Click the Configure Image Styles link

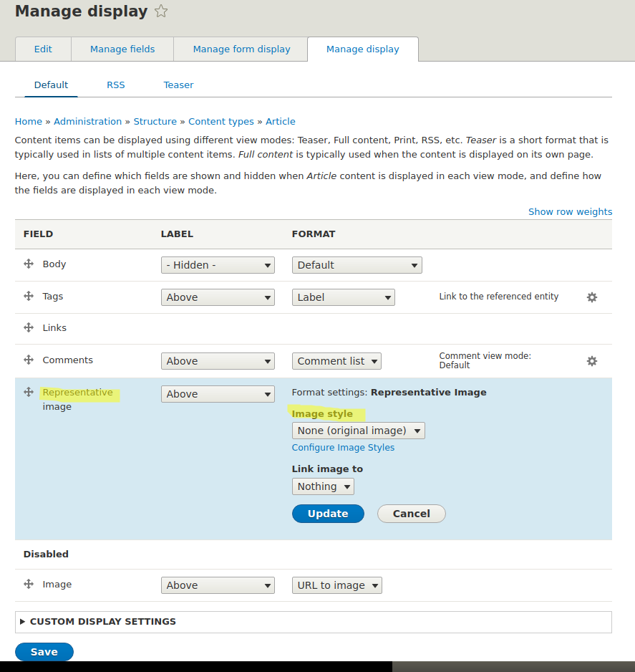[x=343, y=448]
